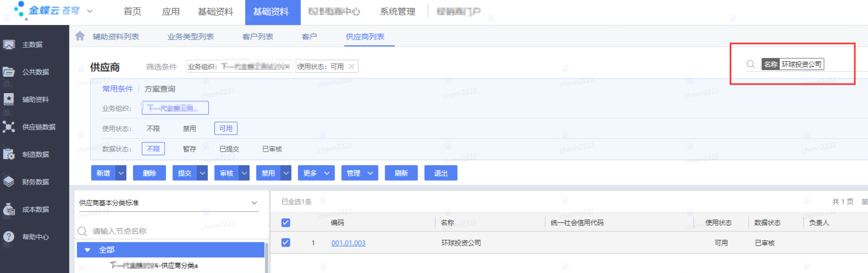Switch to the 客户列表 tab
The image size is (868, 273).
click(x=257, y=36)
